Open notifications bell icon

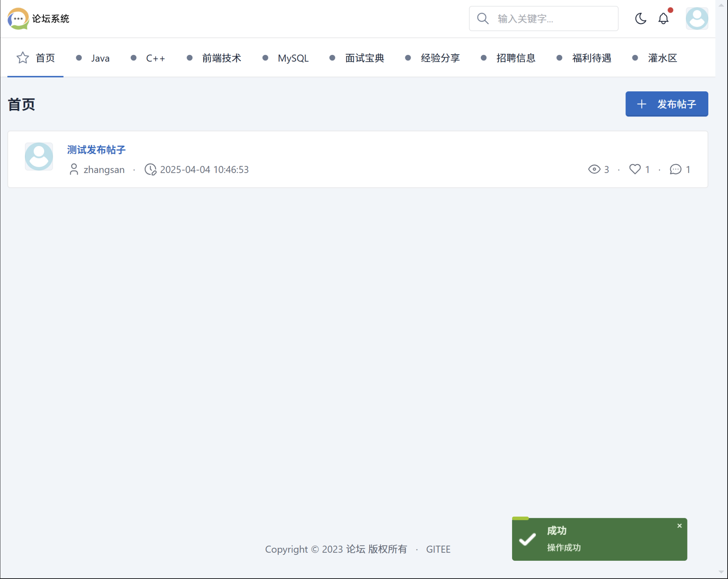click(x=663, y=19)
